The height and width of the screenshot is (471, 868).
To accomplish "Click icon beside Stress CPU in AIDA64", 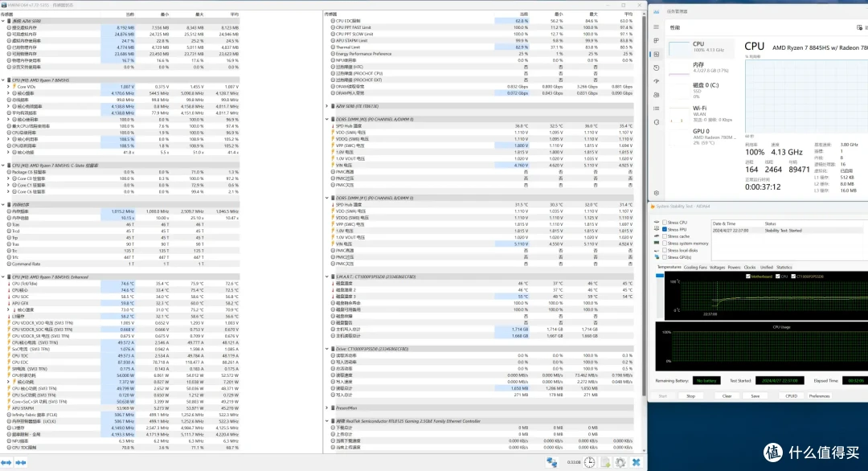I will click(657, 223).
